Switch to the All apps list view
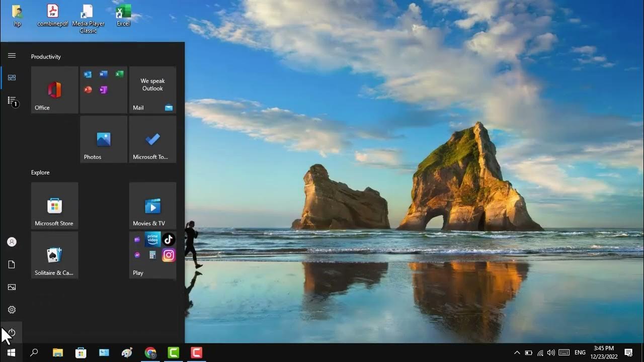 [12, 101]
